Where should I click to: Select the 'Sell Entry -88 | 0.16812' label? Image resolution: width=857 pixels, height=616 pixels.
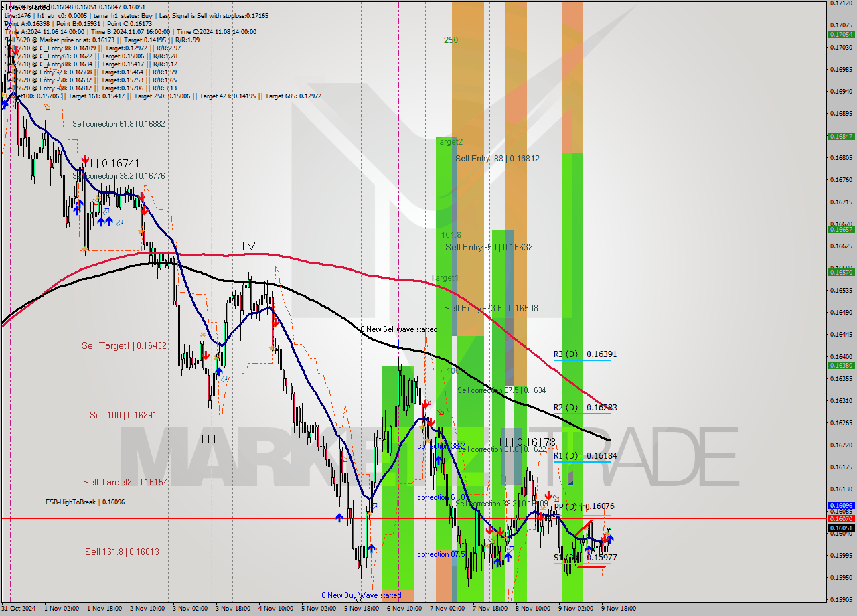(497, 159)
